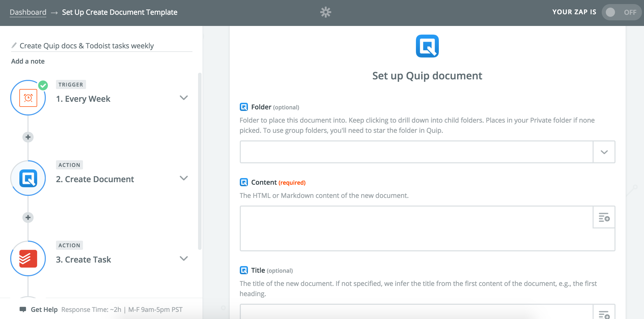Click Add a note
The image size is (644, 319).
click(x=28, y=61)
